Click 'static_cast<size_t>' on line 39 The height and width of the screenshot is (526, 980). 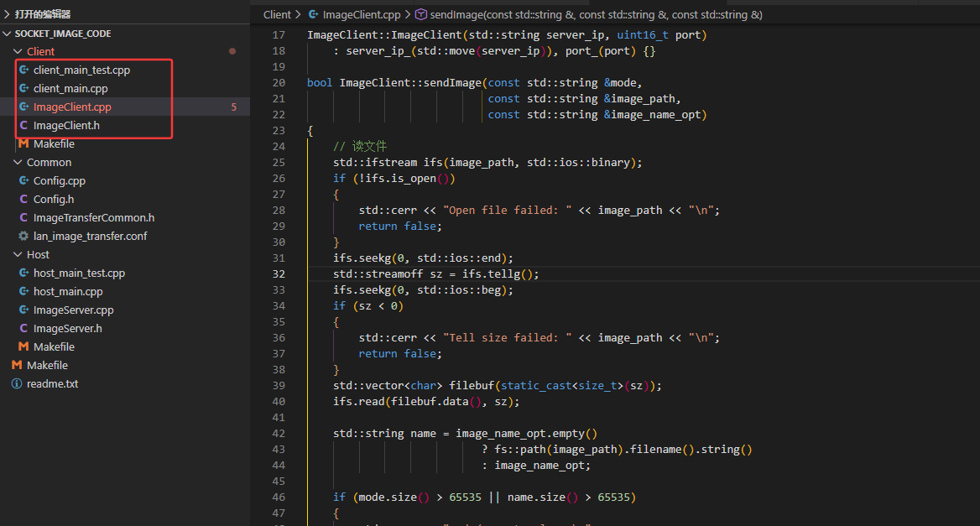click(x=562, y=385)
